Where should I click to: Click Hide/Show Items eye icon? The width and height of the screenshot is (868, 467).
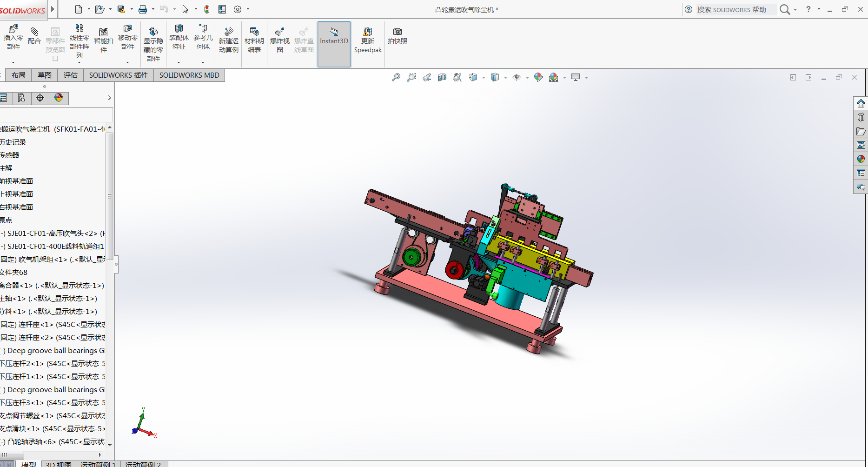coord(517,78)
